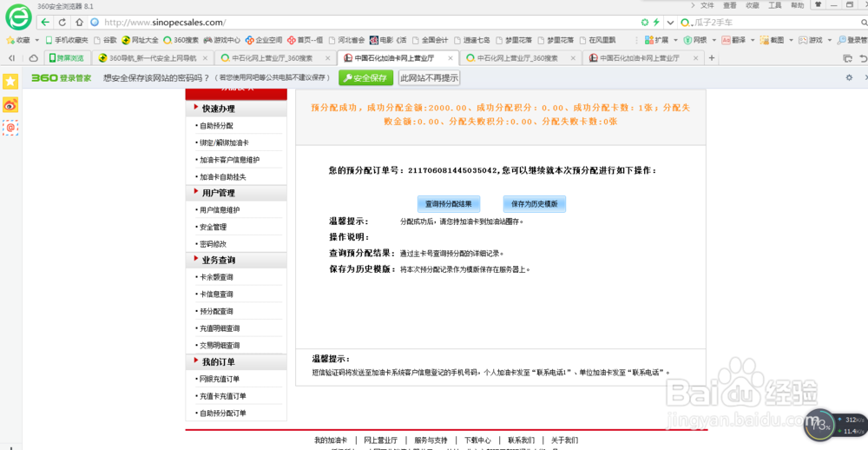The image size is (868, 450).
Task: Restore closed tab with undo icon
Action: 863,57
